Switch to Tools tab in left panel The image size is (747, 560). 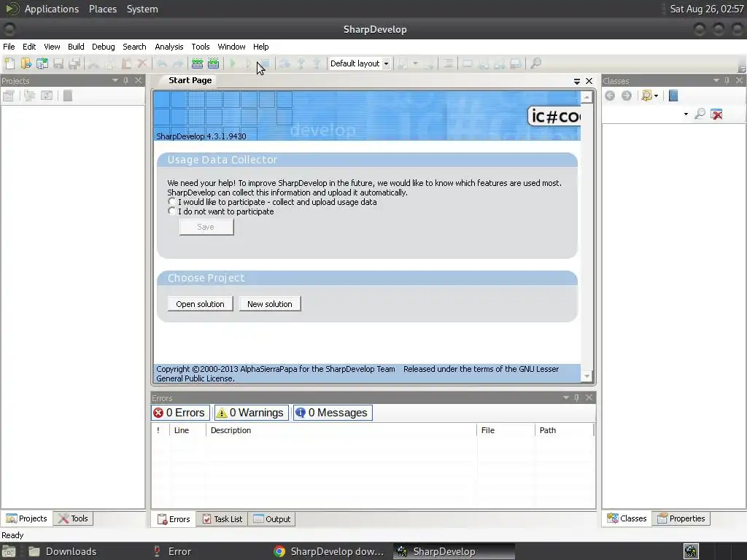pyautogui.click(x=74, y=518)
